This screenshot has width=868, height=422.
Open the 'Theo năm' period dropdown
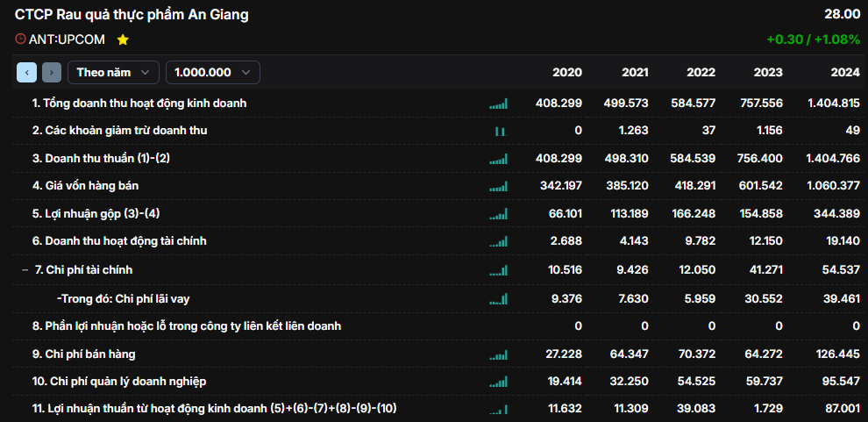point(113,73)
